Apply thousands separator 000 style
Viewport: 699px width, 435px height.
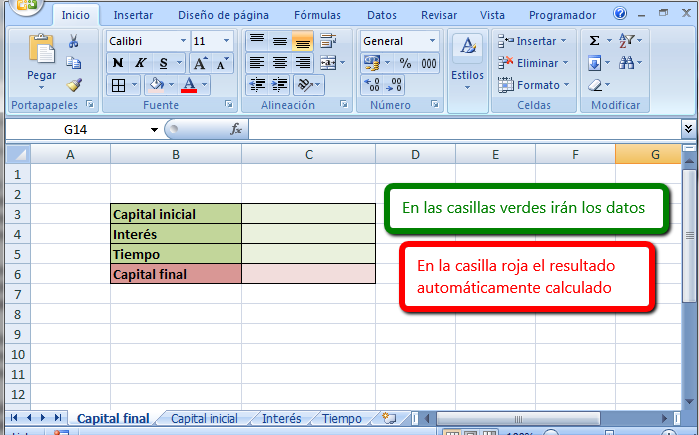click(428, 63)
